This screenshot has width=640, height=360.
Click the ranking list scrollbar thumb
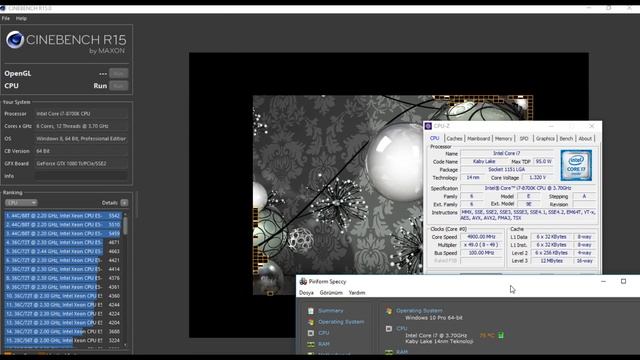click(x=125, y=226)
